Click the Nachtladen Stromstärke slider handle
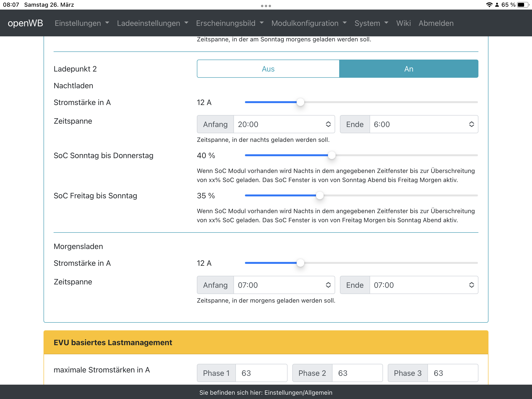This screenshot has width=532, height=399. point(300,102)
